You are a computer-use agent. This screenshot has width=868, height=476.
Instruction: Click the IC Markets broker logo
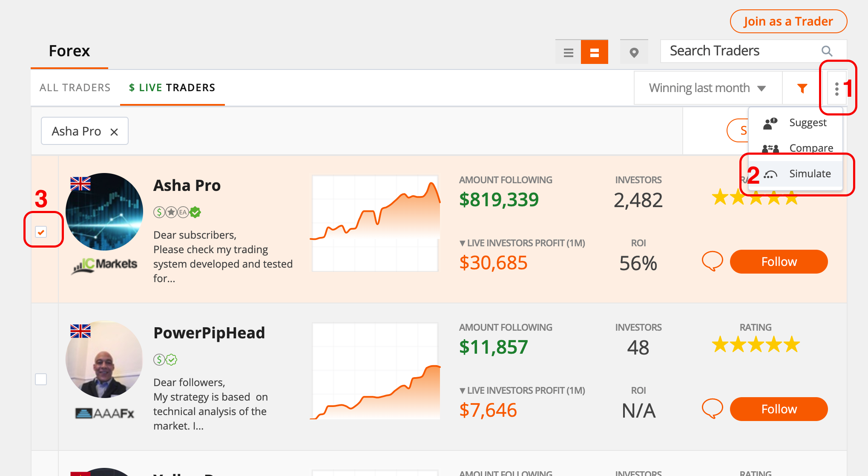104,265
